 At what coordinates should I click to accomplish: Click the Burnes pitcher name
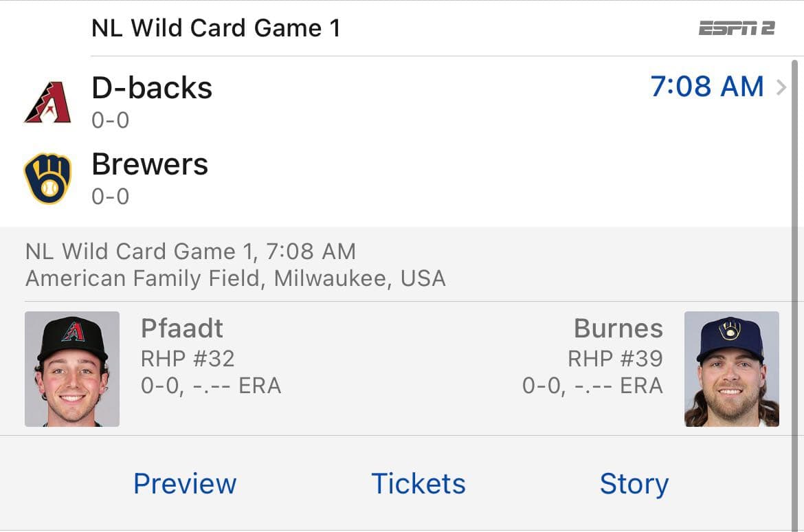(x=618, y=329)
